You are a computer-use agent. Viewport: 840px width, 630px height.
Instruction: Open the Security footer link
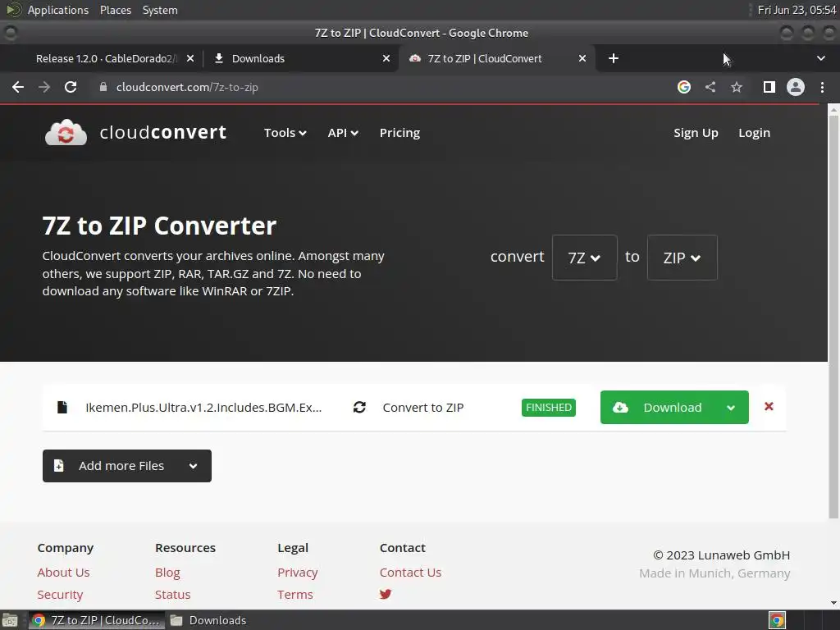point(60,595)
